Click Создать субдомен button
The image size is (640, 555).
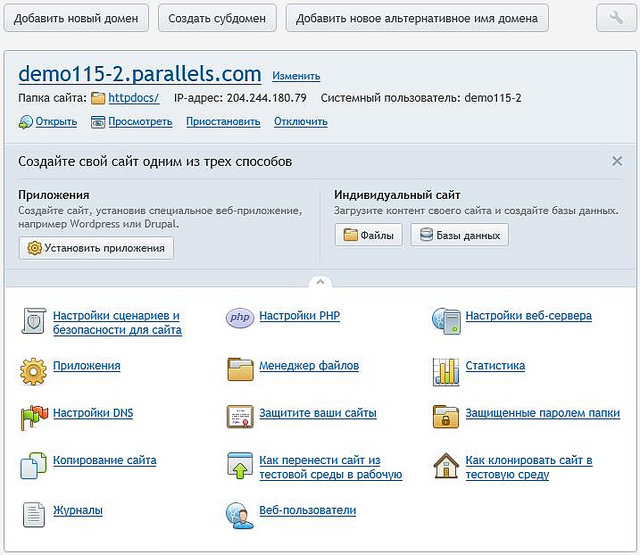[217, 18]
